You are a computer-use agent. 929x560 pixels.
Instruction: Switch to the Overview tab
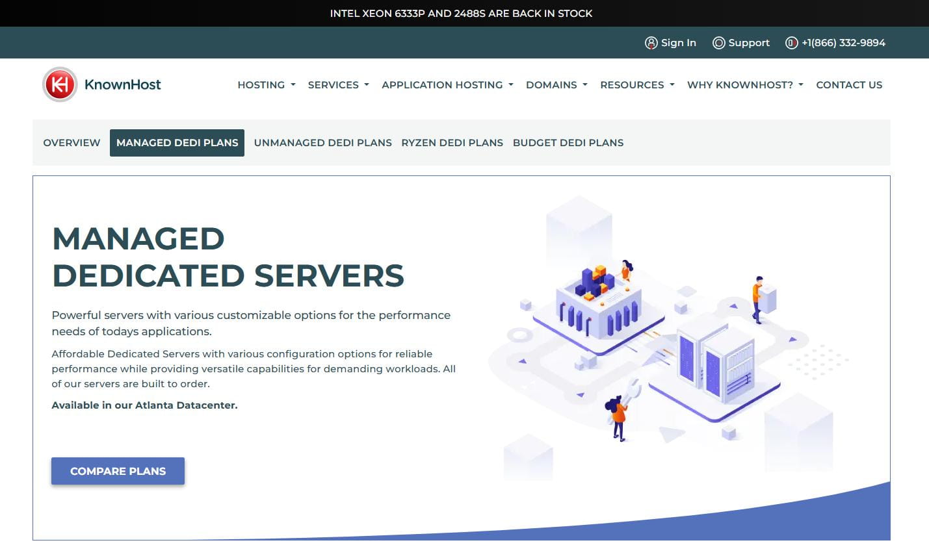coord(72,143)
